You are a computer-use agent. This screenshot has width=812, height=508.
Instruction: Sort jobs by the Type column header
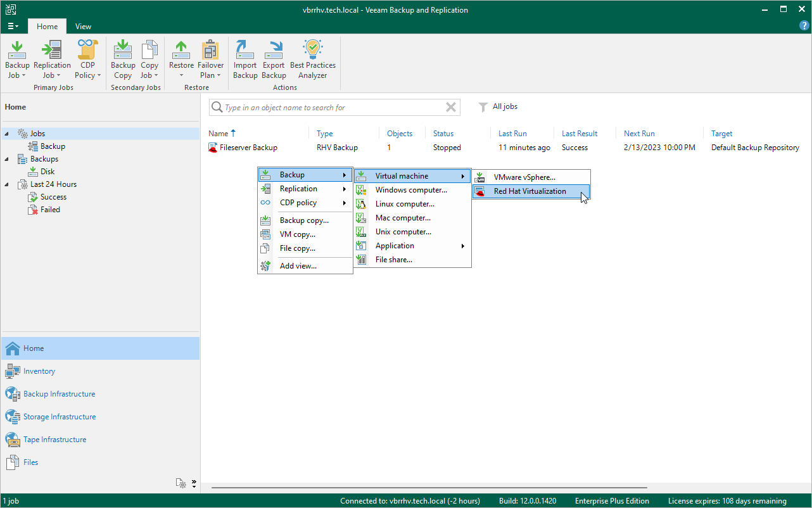tap(324, 134)
